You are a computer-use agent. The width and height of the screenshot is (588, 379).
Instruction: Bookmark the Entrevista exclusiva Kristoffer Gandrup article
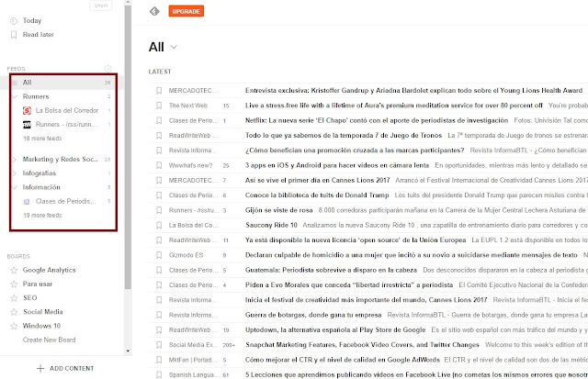(159, 91)
